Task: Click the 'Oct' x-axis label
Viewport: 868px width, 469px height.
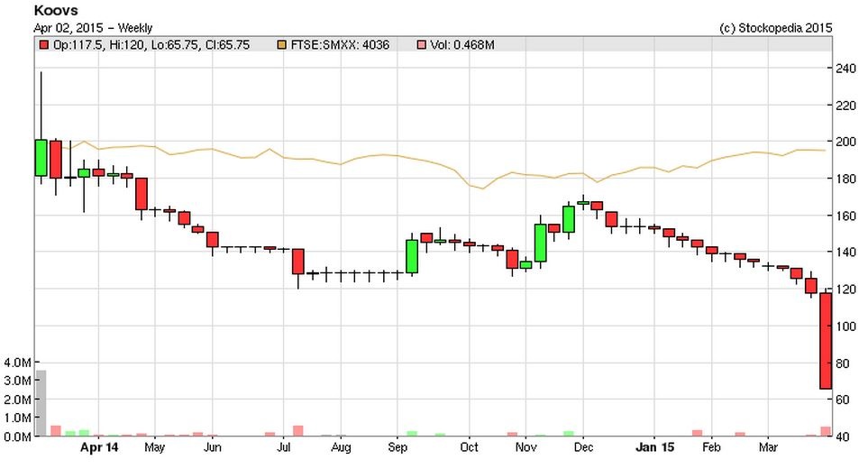Action: click(469, 447)
